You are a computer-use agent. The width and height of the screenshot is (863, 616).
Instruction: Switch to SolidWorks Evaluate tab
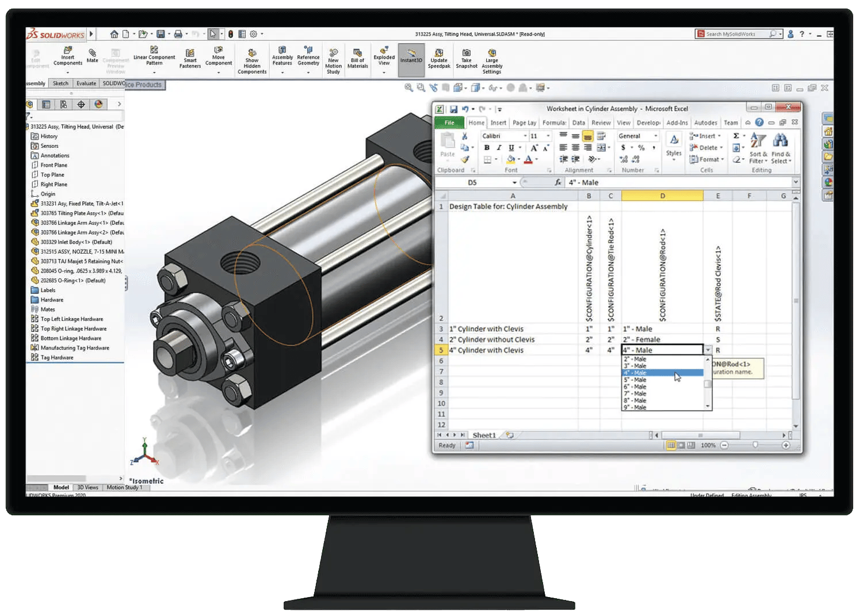pyautogui.click(x=86, y=83)
